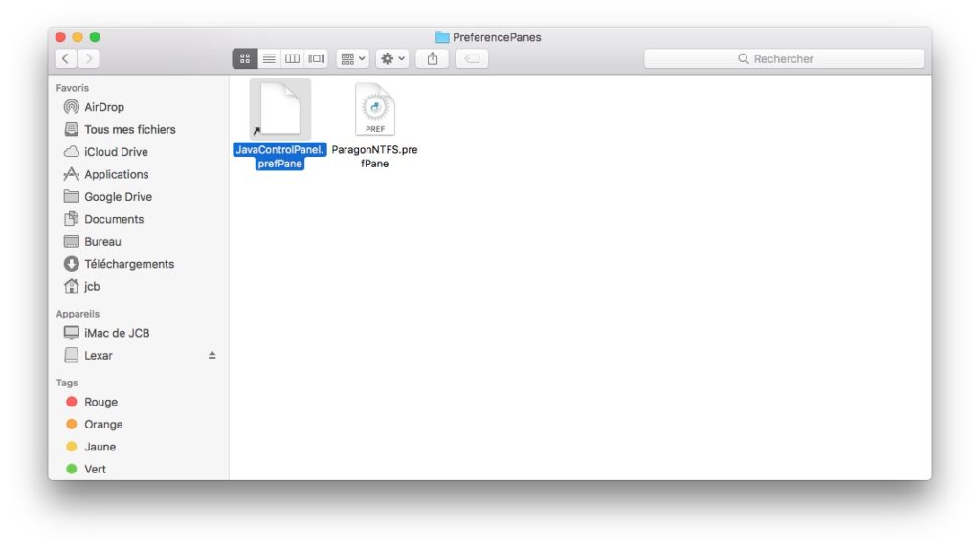Minimize the Finder window
Viewport: 980px width, 549px height.
pyautogui.click(x=78, y=37)
